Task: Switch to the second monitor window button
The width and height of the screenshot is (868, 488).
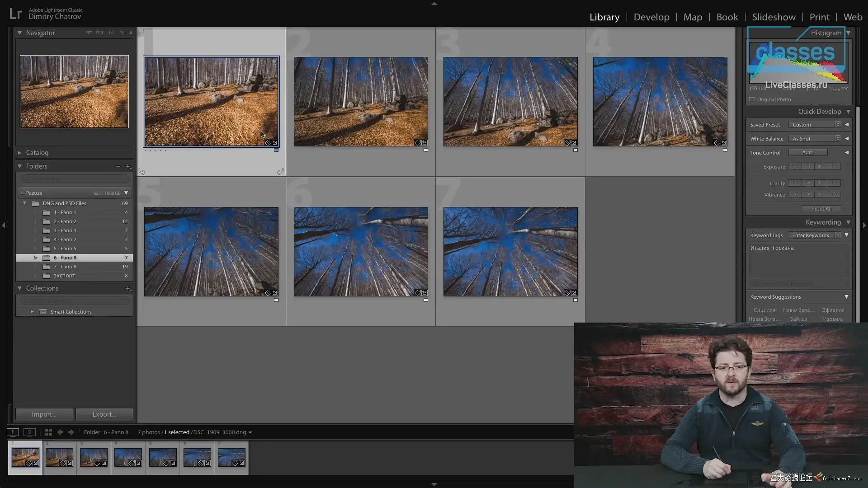Action: (29, 432)
